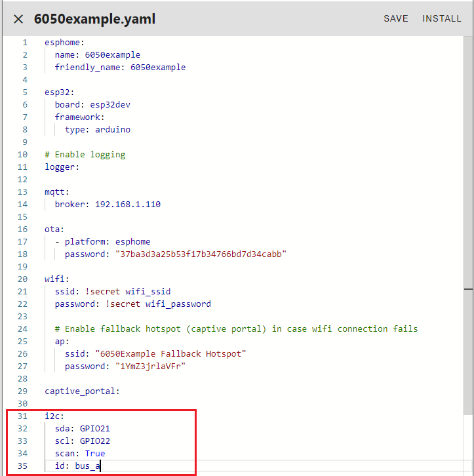Click the SAVE button

(396, 18)
